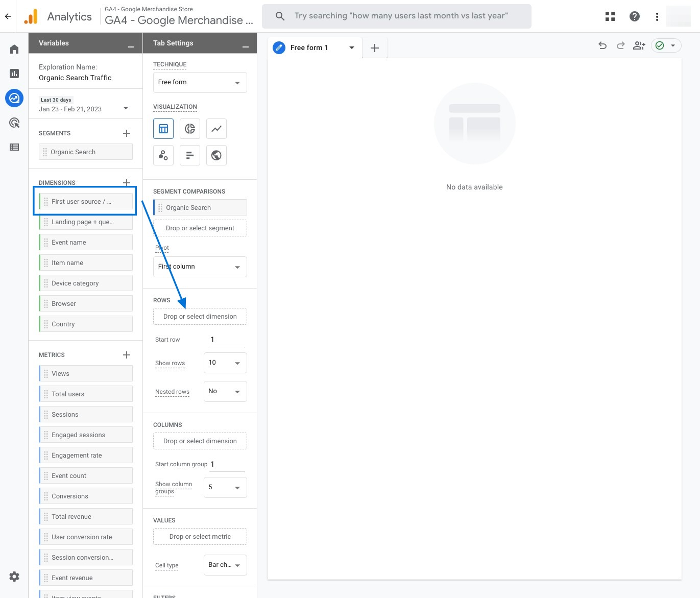Open the Technique Free form dropdown
This screenshot has width=700, height=598.
(x=200, y=82)
